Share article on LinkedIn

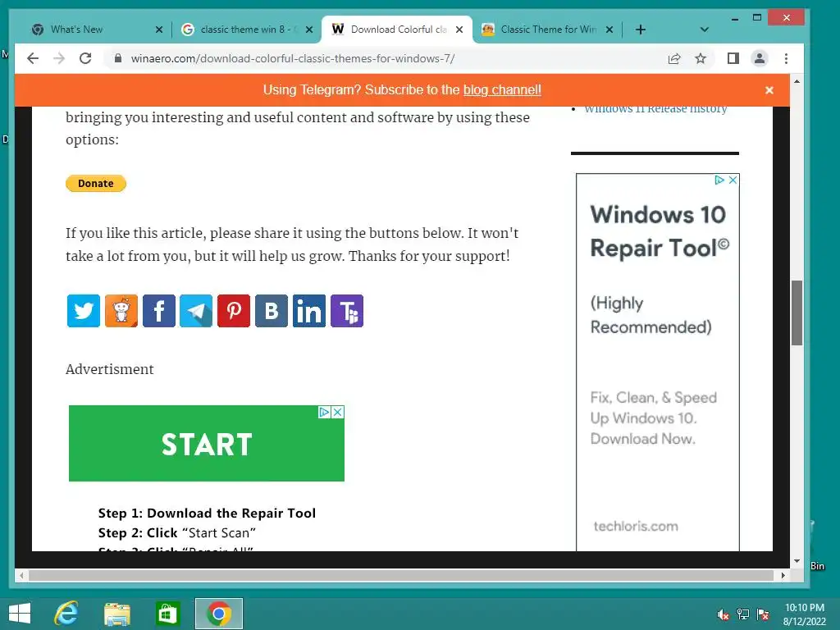pyautogui.click(x=309, y=311)
